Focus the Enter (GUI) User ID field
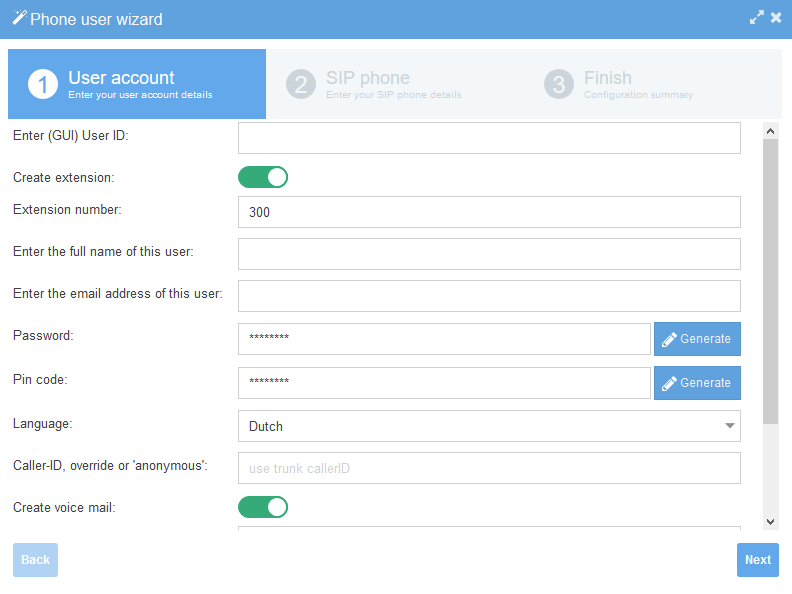Viewport: 792px width, 594px height. coord(489,138)
